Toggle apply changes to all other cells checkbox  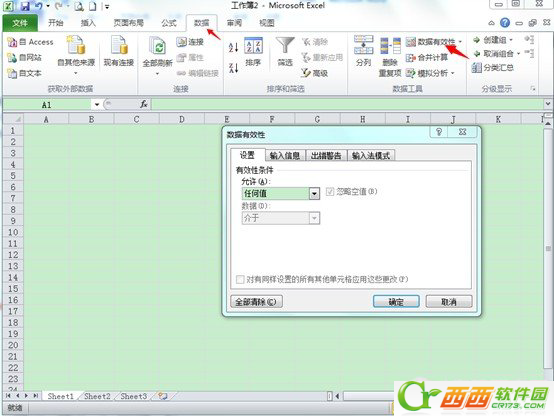[240, 280]
